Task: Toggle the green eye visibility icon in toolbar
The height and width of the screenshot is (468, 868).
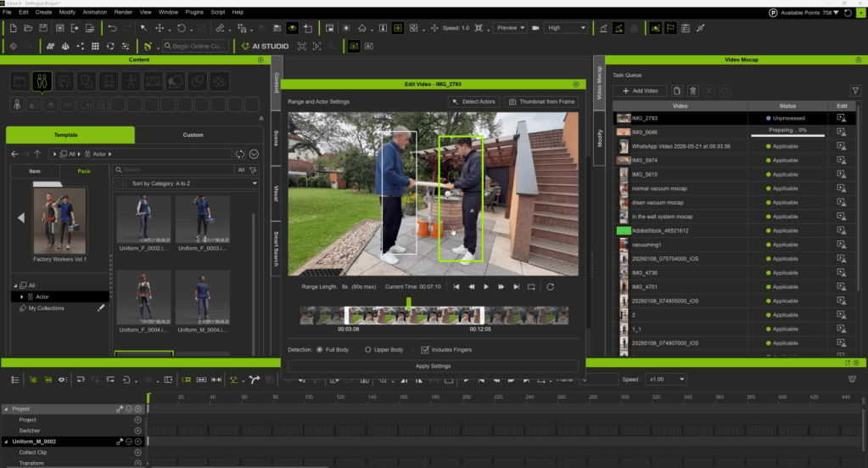Action: 292,28
